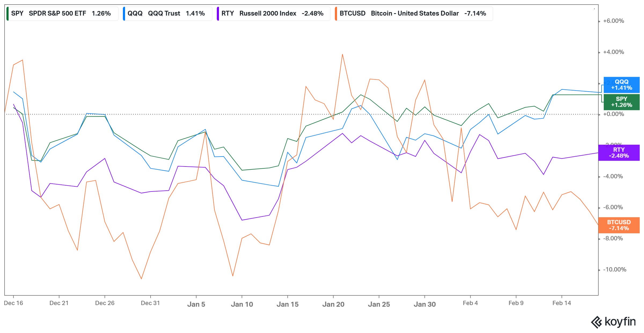Click the Koyfin logo icon
The width and height of the screenshot is (644, 333).
[597, 322]
